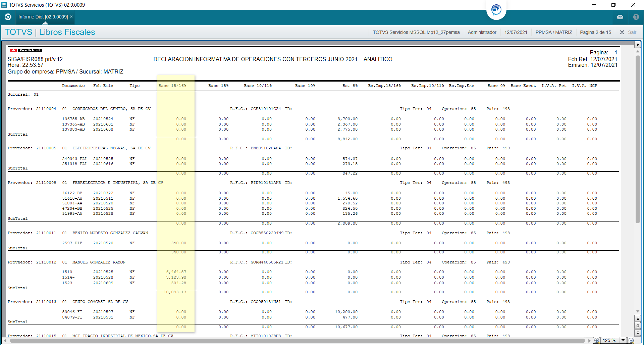This screenshot has width=644, height=345.
Task: Click the Documento column header
Action: 73,86
